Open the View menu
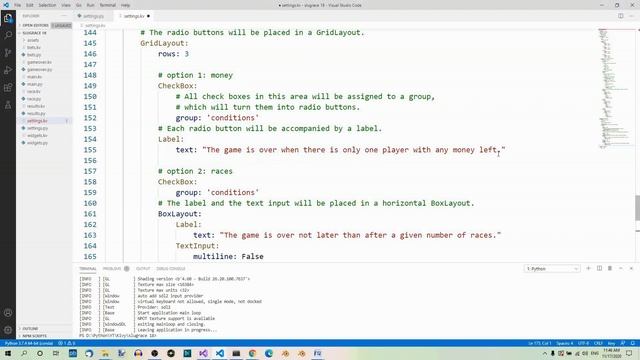This screenshot has height=360, width=640. point(66,5)
